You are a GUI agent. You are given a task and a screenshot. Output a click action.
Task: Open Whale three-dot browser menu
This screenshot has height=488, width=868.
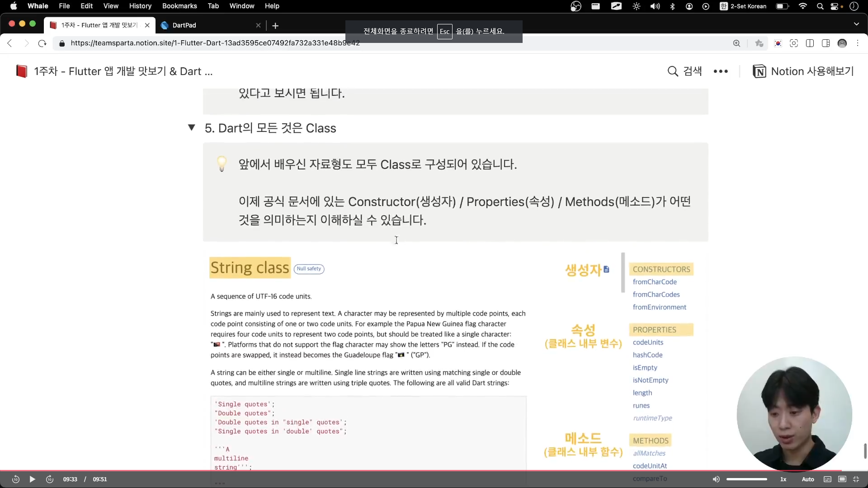pos(858,43)
